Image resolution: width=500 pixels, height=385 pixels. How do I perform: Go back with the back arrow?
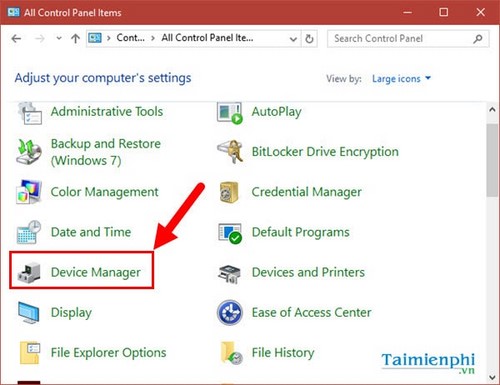click(16, 39)
